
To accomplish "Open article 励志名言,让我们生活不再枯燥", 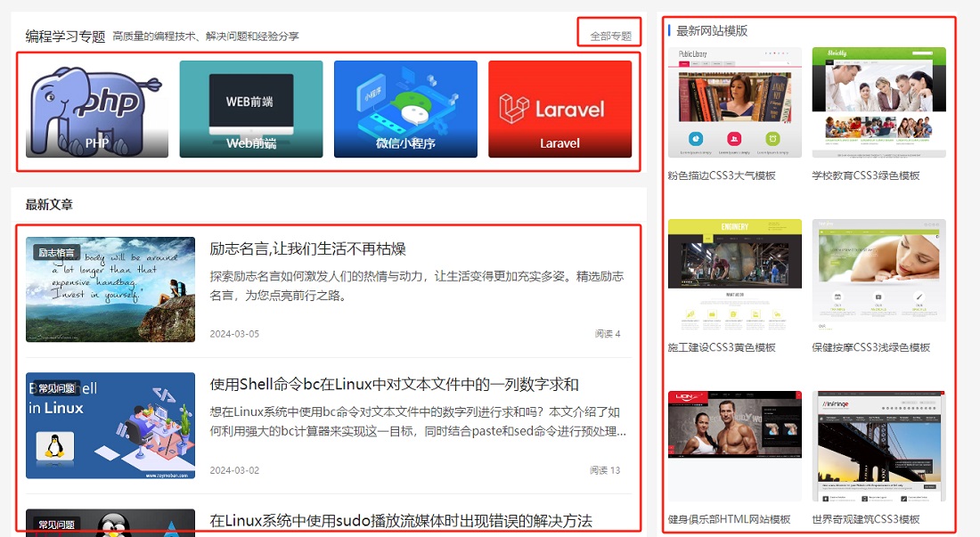I will pos(307,249).
